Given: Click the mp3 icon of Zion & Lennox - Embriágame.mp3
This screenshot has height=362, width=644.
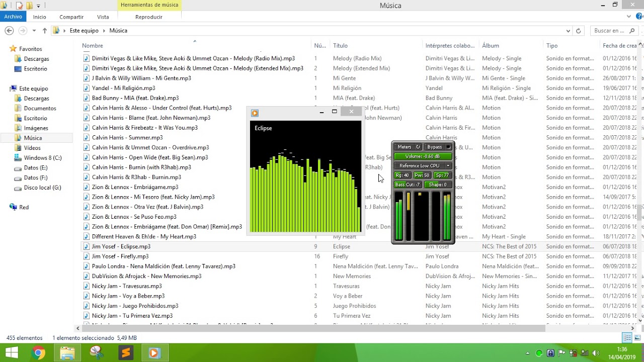Looking at the screenshot, I should [86, 187].
